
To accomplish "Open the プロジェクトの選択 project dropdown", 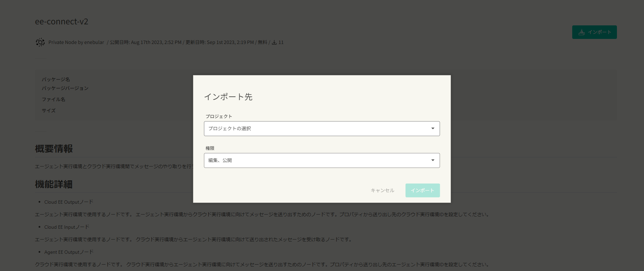I will [322, 129].
